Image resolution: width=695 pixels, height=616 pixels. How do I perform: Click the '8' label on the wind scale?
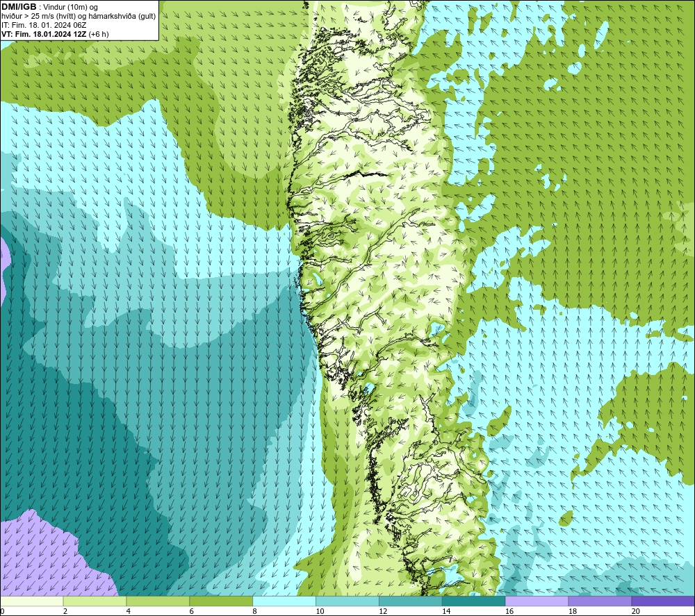(254, 612)
